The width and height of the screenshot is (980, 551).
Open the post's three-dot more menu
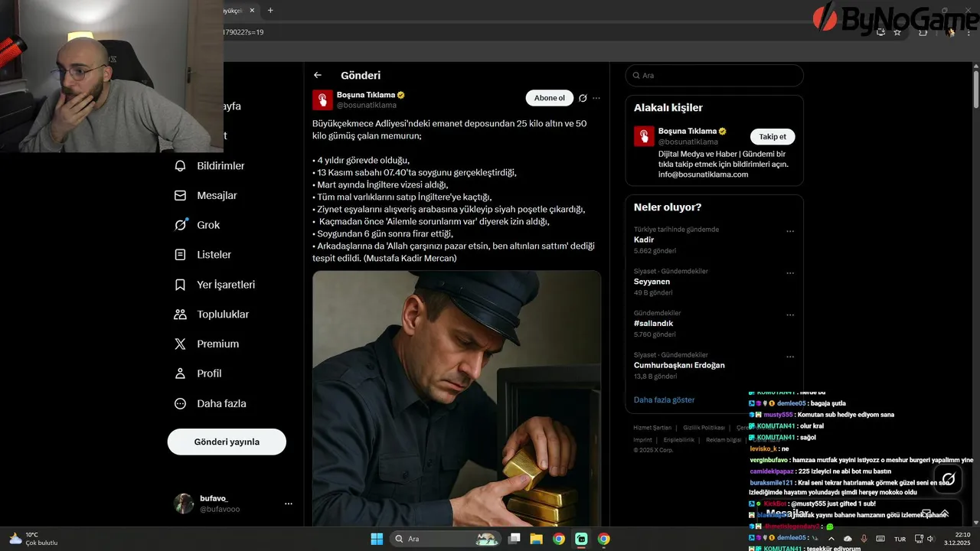[x=596, y=98]
